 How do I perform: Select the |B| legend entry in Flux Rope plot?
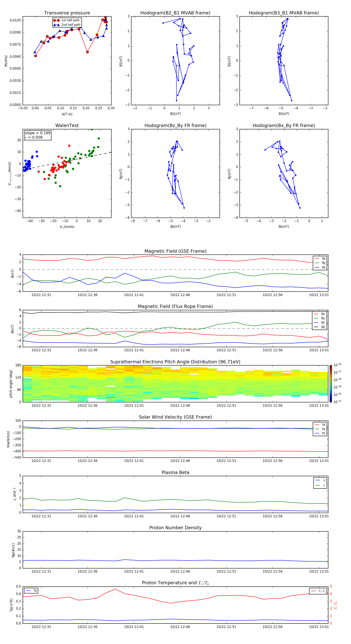click(x=320, y=327)
